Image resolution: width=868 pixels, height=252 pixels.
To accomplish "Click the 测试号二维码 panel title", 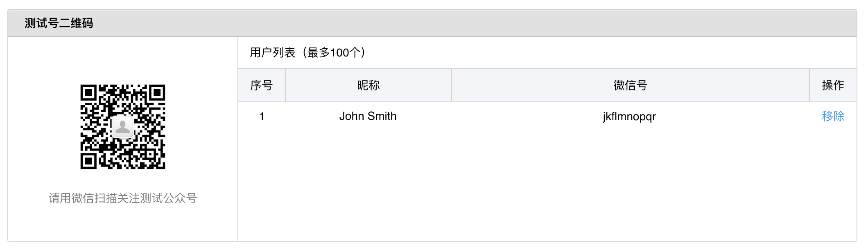I will [x=59, y=23].
